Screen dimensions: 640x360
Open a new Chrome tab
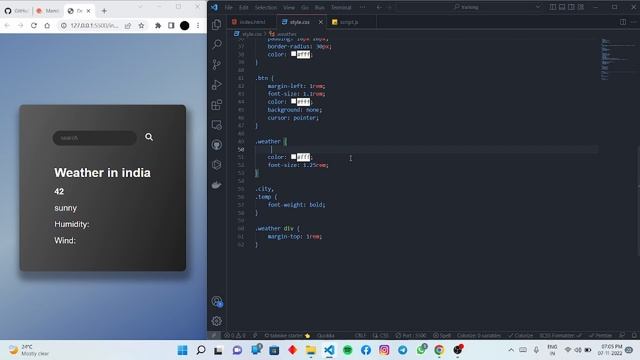[104, 11]
